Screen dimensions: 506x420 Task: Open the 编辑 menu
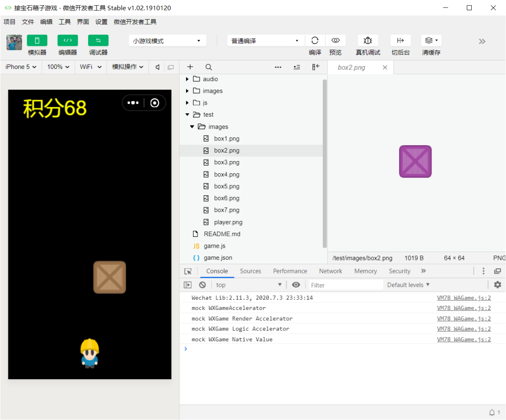(46, 22)
